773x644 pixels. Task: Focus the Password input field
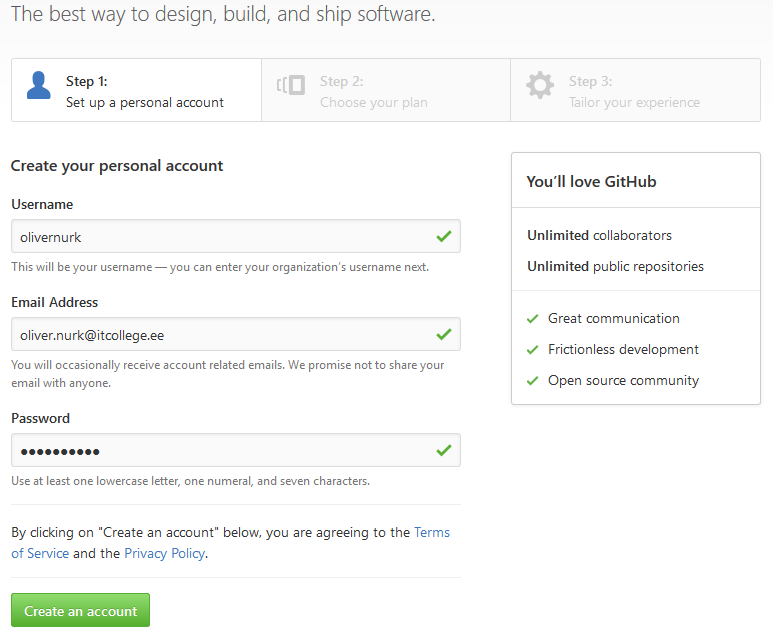[236, 450]
